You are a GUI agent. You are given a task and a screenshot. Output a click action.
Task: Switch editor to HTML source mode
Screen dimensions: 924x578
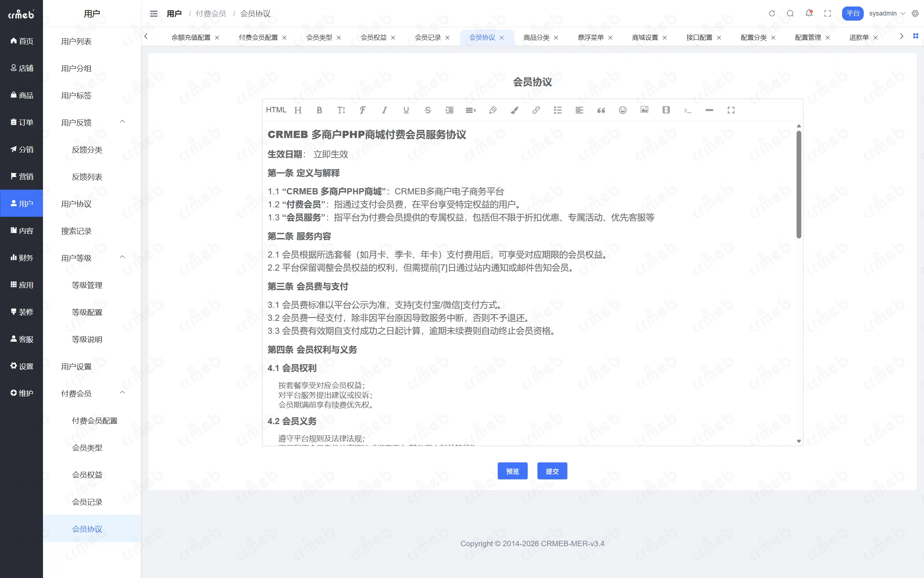[276, 110]
